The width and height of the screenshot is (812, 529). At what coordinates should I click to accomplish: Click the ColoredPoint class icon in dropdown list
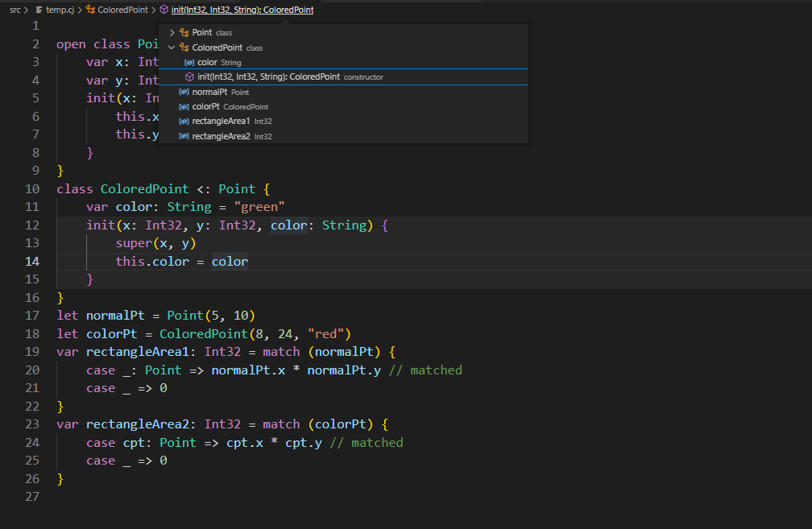point(184,48)
